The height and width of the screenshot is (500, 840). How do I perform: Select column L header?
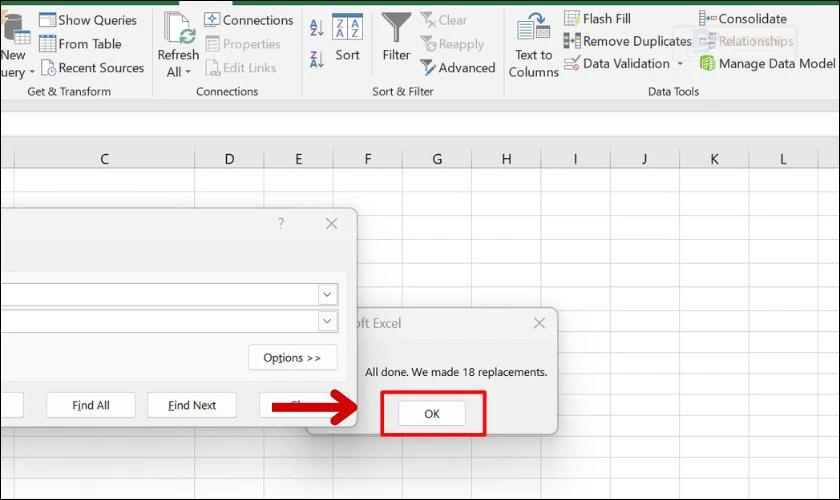point(783,159)
